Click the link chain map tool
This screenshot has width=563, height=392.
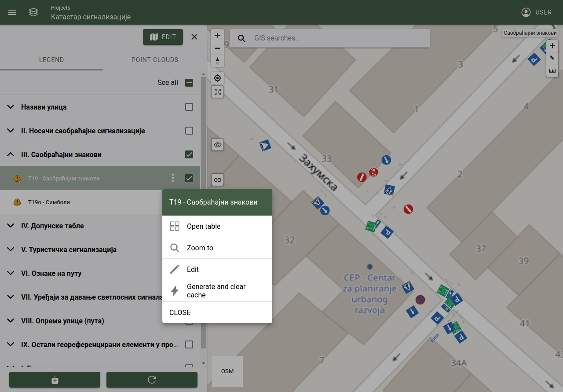[x=217, y=180]
